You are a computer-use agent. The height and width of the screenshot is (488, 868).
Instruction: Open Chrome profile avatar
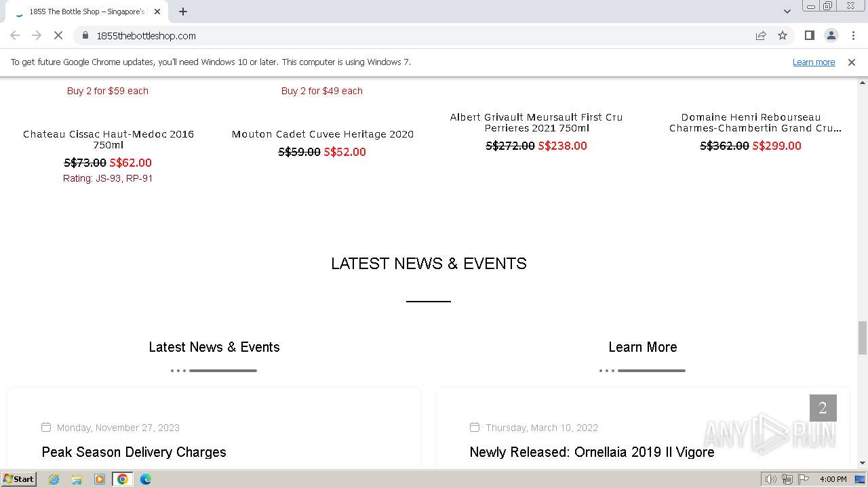point(831,35)
